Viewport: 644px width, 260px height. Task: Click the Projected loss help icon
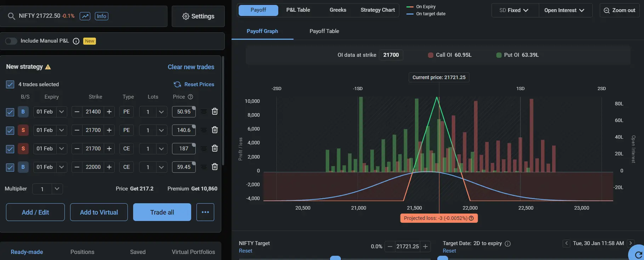click(x=471, y=218)
